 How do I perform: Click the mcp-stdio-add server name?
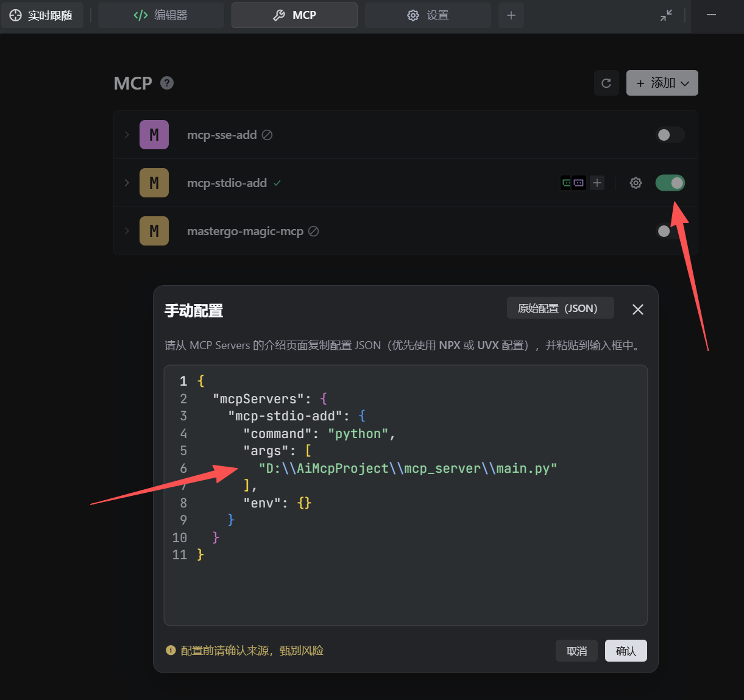tap(227, 183)
